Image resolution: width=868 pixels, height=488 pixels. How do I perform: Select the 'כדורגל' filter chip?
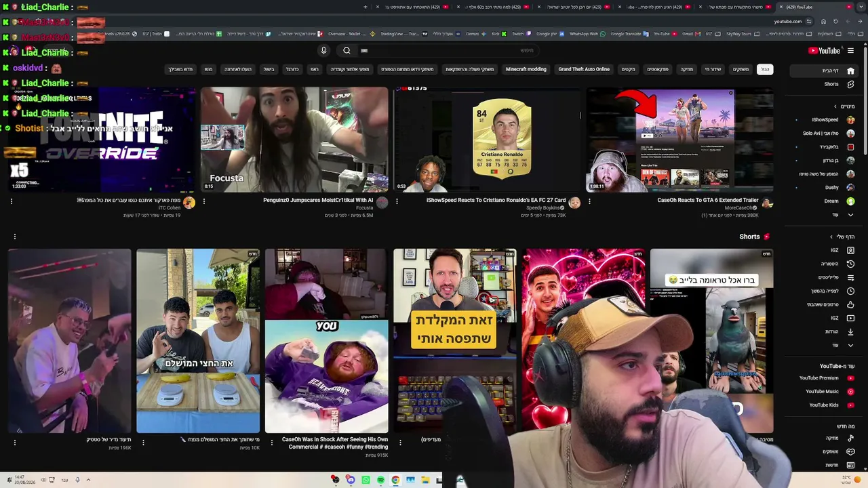pyautogui.click(x=292, y=69)
